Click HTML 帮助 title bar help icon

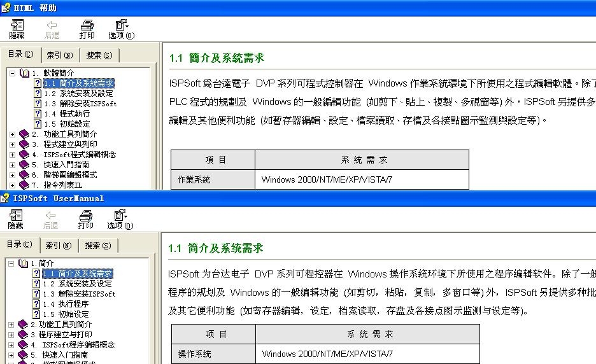6,8
